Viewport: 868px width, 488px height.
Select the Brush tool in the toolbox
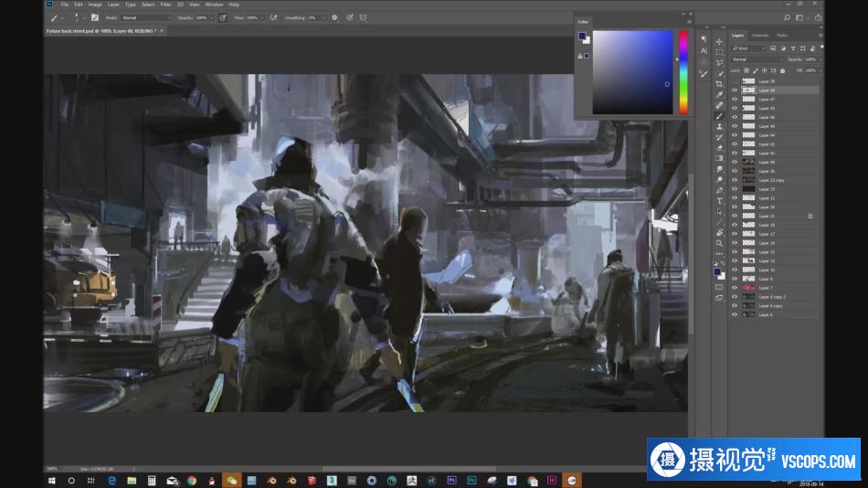pos(719,116)
